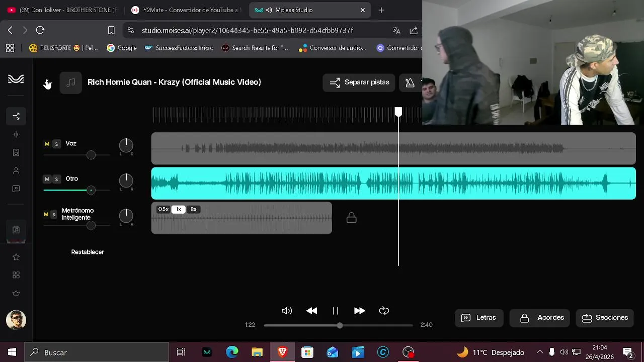Screen dimensions: 644x362
Task: Click the Voz pan knob
Action: point(126,145)
